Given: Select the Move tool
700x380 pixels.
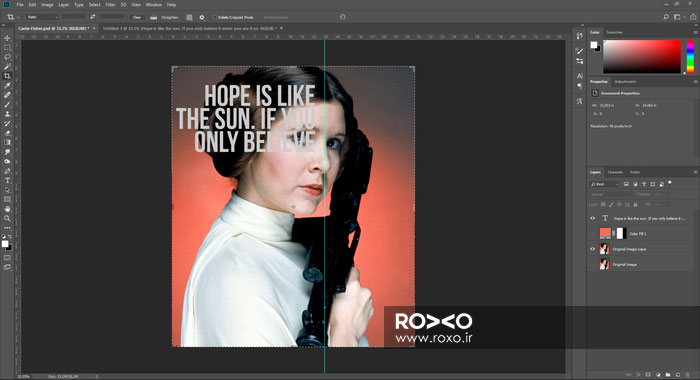Looking at the screenshot, I should point(7,38).
